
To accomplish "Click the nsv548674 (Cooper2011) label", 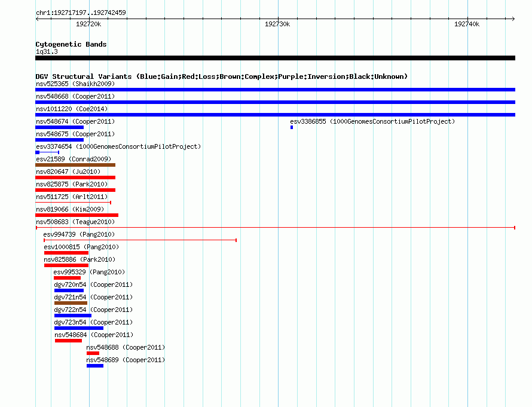I will [75, 121].
